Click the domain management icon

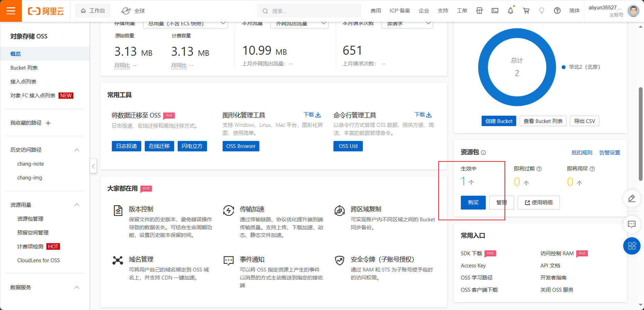118,260
